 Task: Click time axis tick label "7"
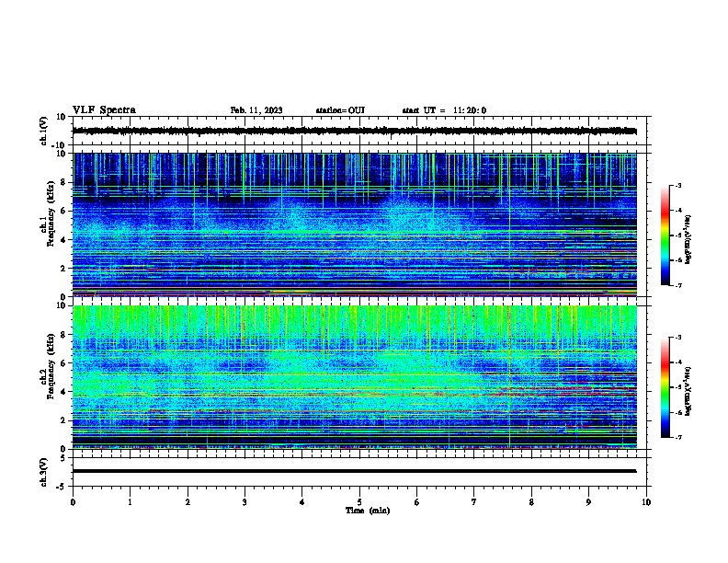point(474,502)
